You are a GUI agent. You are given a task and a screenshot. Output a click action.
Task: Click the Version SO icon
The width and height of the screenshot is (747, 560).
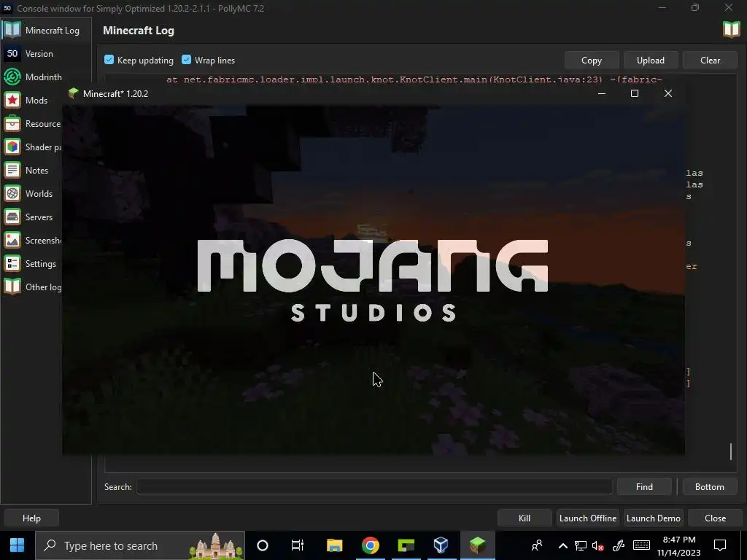[x=12, y=53]
